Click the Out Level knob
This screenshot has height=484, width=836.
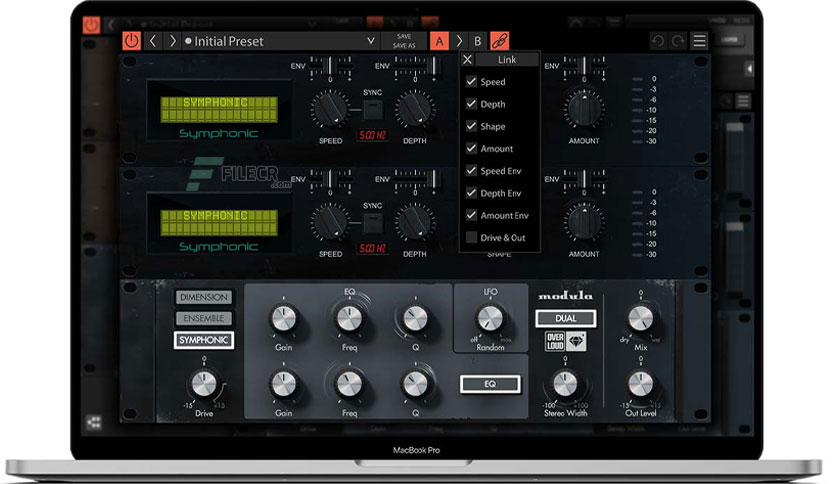coord(640,384)
